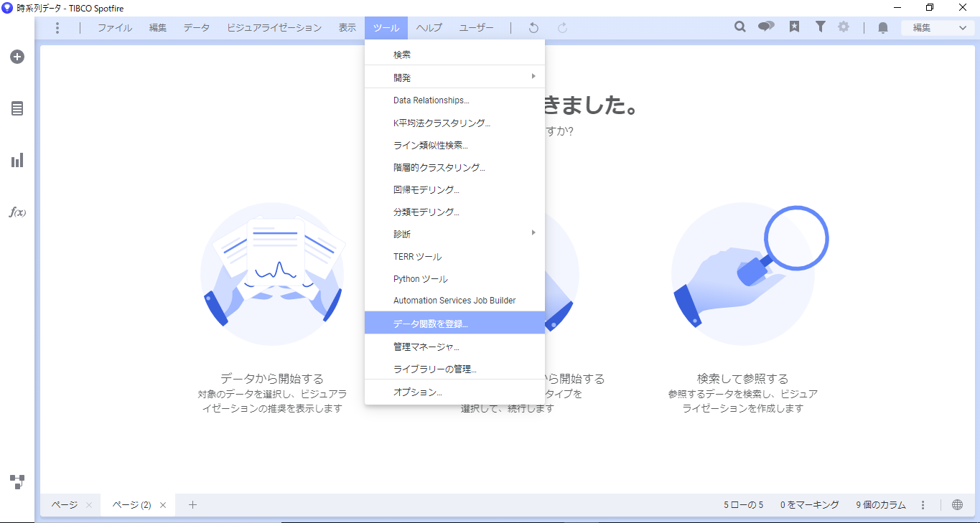The height and width of the screenshot is (523, 980).
Task: Select Python ツール menu item
Action: 454,278
